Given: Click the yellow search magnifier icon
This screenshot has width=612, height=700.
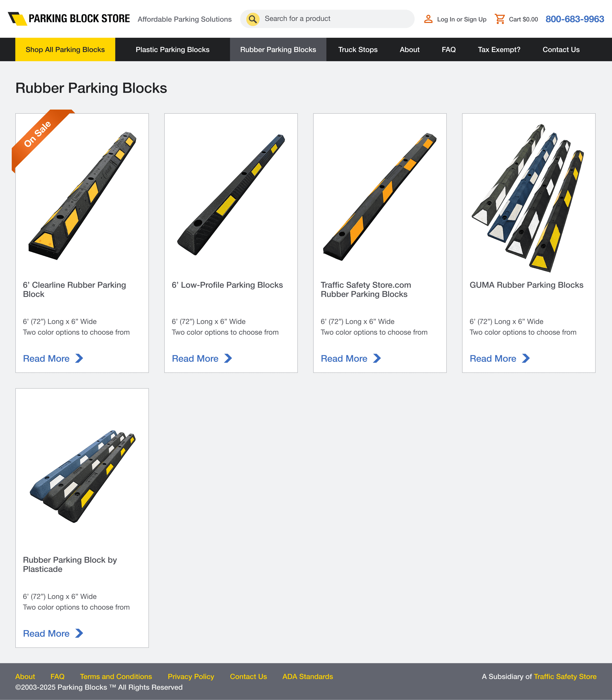Looking at the screenshot, I should coord(253,19).
